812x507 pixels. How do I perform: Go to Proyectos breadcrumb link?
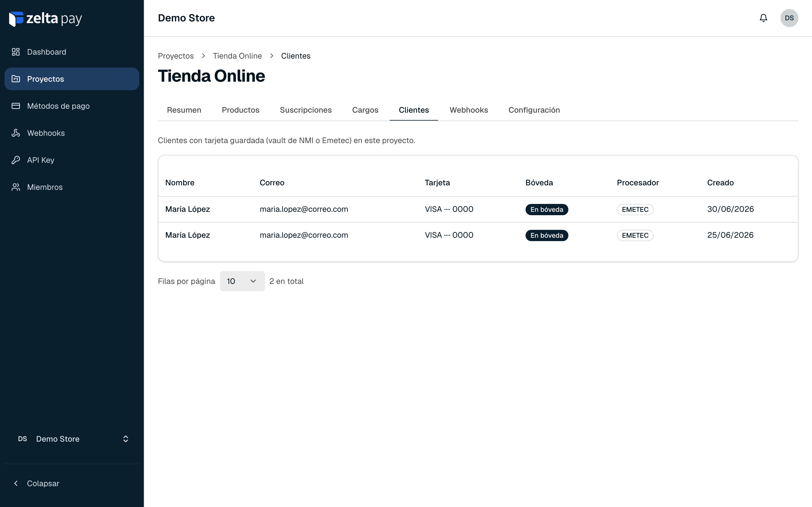(176, 56)
